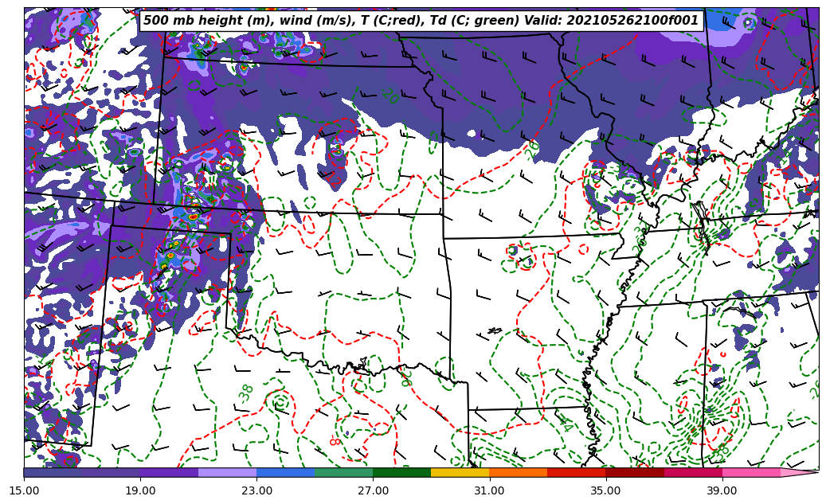Viewport: 826px width, 504px height.
Task: Choose the light lavender colorbar segment
Action: (x=227, y=472)
